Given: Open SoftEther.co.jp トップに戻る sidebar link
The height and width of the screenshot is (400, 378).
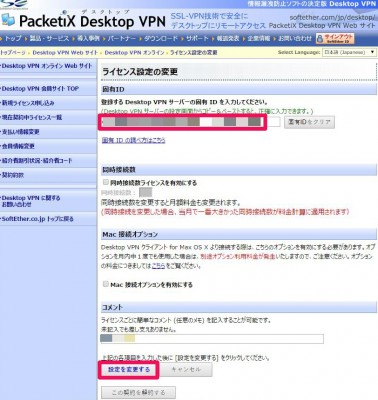Looking at the screenshot, I should click(38, 219).
